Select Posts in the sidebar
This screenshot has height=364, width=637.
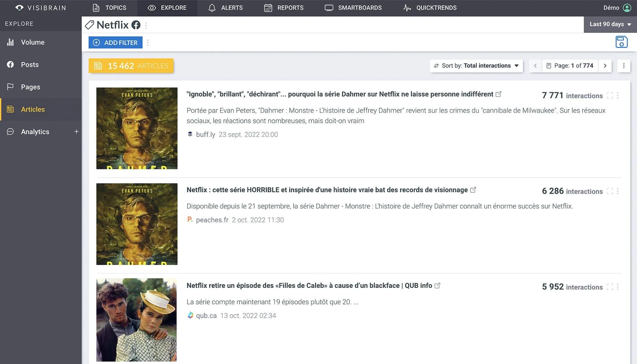[x=41, y=64]
